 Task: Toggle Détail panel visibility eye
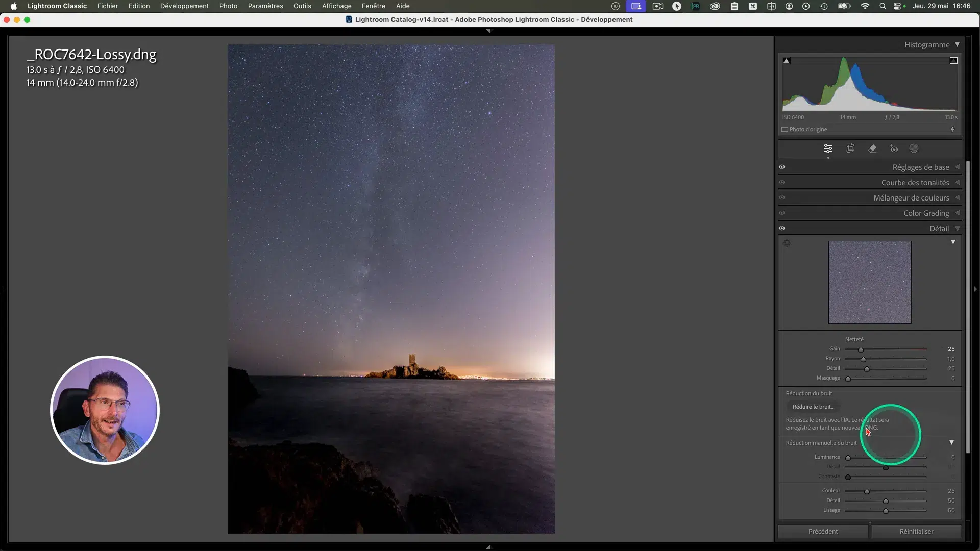pos(782,228)
